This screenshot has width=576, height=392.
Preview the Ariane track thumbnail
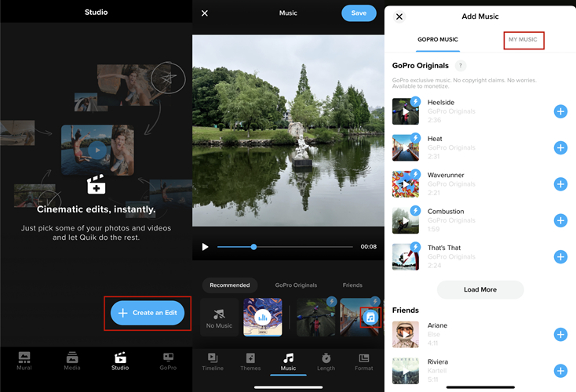coord(406,334)
